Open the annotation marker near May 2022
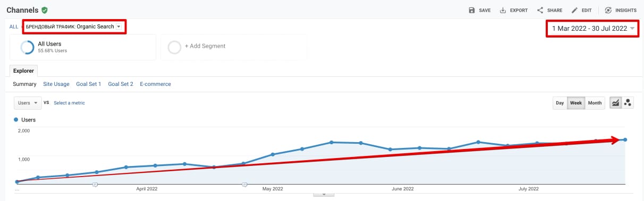 244,185
